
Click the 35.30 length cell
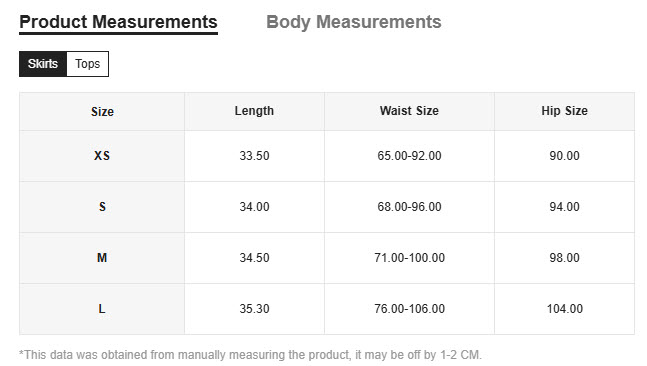point(254,309)
